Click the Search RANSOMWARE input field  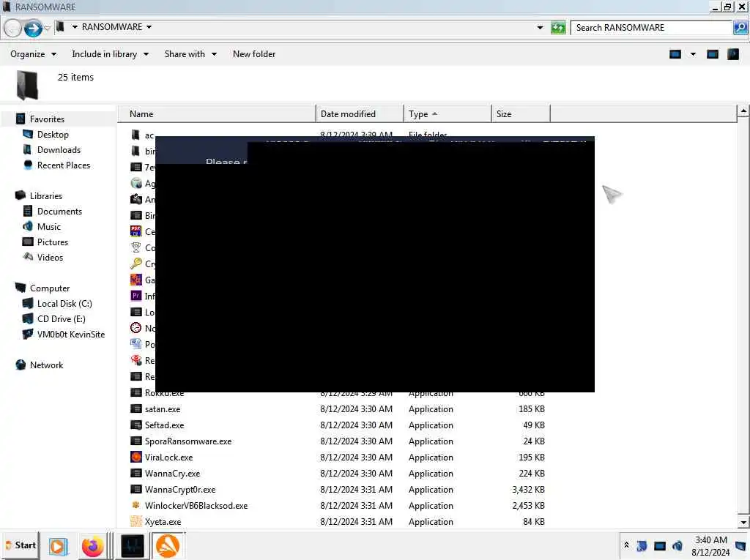[x=651, y=28]
